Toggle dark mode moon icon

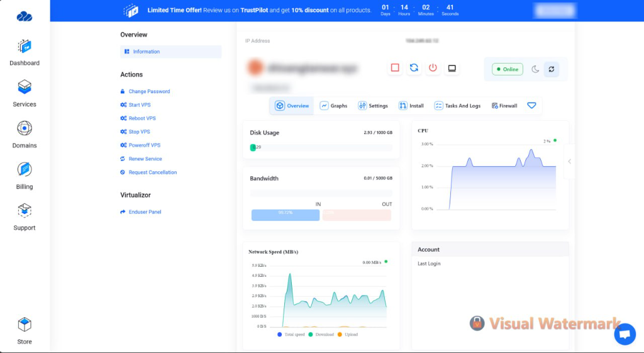535,69
